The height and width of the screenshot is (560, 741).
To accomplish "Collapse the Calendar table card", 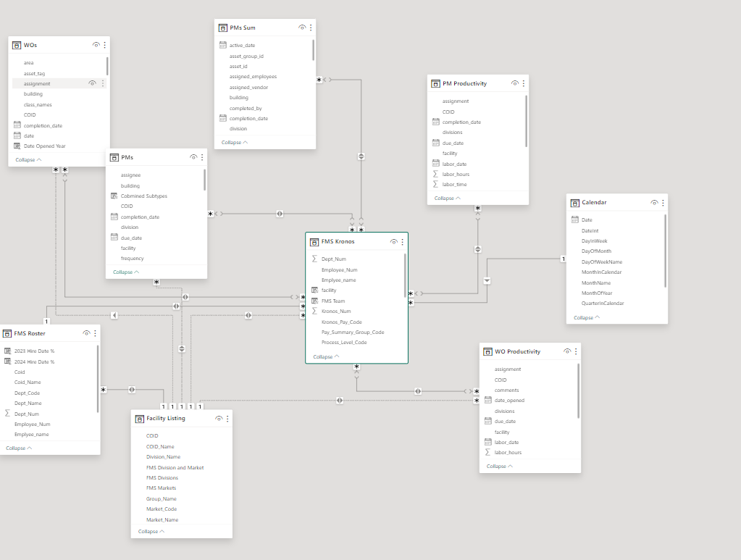I will 587,317.
